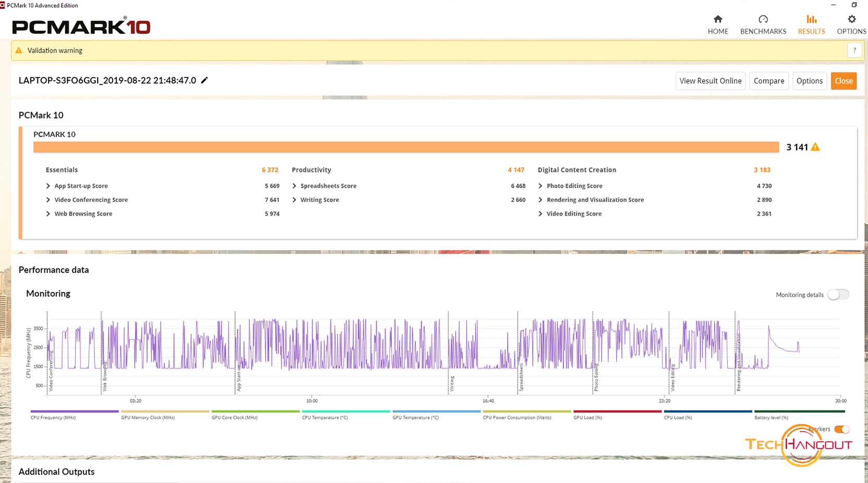Open the Results bar-chart icon

[x=812, y=19]
